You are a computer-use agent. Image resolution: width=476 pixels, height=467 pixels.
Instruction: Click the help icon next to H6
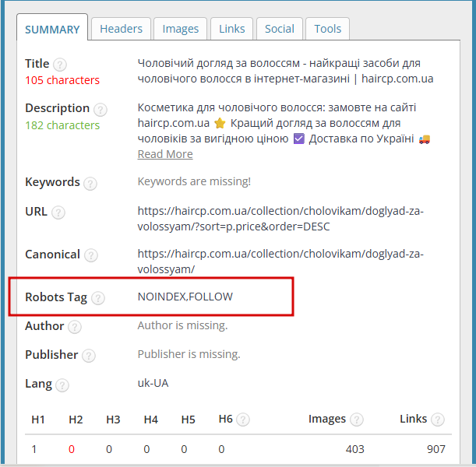point(243,420)
